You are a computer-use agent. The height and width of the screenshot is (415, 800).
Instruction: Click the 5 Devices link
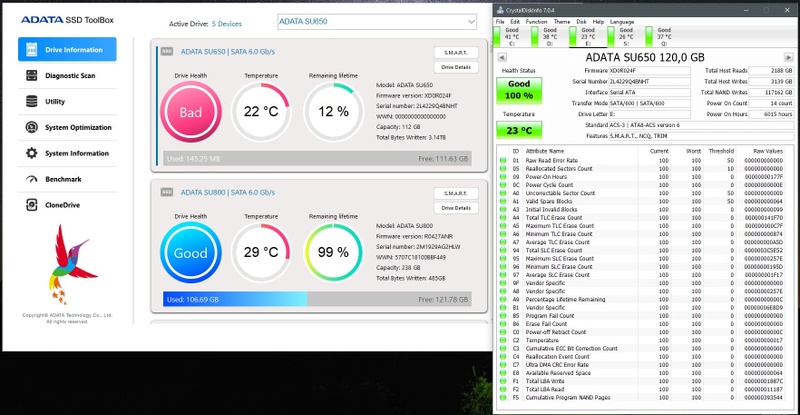pos(227,24)
